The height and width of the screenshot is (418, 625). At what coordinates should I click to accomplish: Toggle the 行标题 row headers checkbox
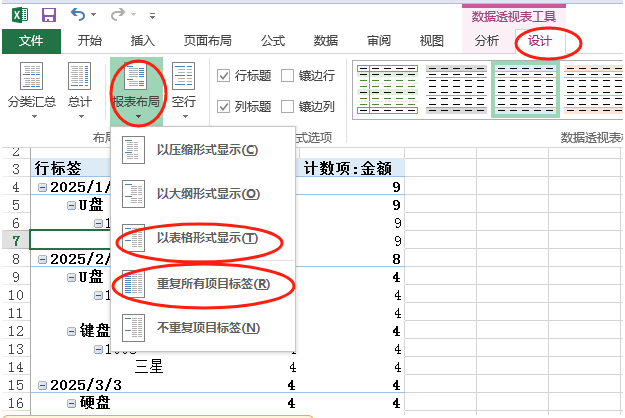(224, 76)
